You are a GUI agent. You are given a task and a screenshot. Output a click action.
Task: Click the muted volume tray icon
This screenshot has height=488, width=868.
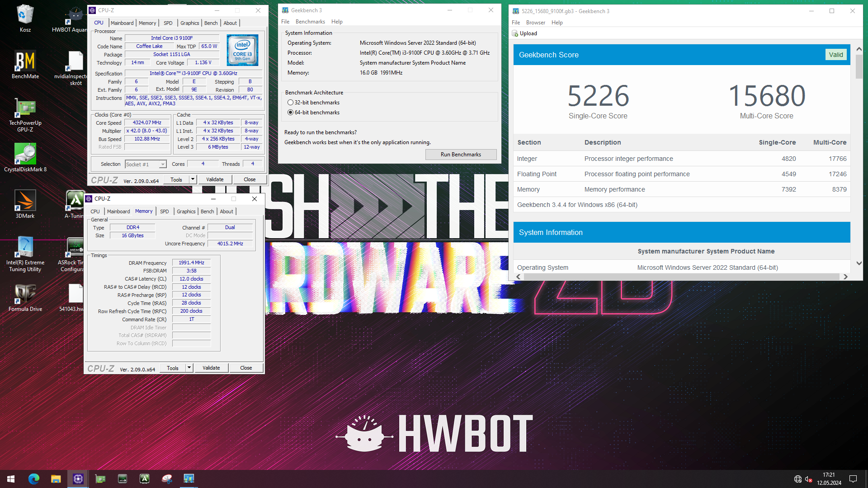[809, 479]
